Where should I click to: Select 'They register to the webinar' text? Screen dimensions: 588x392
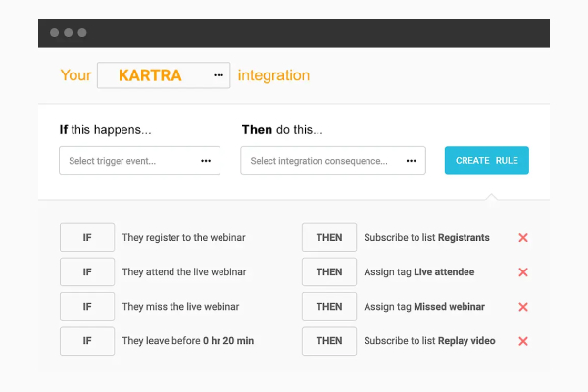click(184, 238)
